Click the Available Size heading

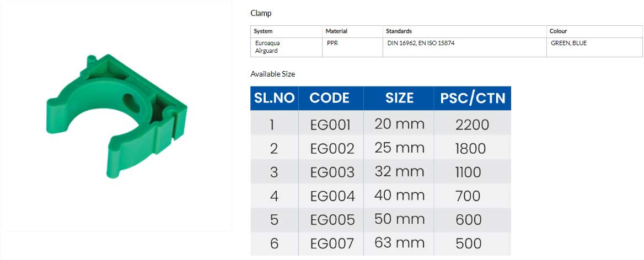[x=273, y=74]
